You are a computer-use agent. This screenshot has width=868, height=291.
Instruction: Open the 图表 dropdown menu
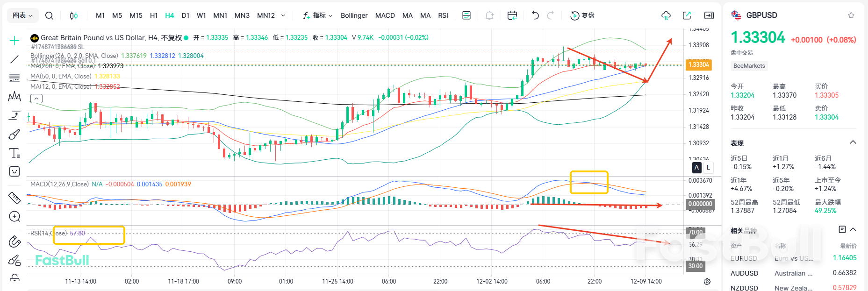point(22,16)
